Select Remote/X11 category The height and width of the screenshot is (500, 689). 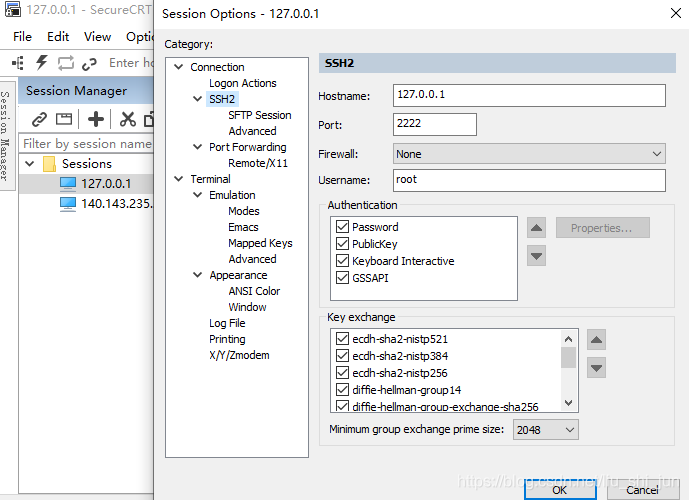tap(258, 163)
